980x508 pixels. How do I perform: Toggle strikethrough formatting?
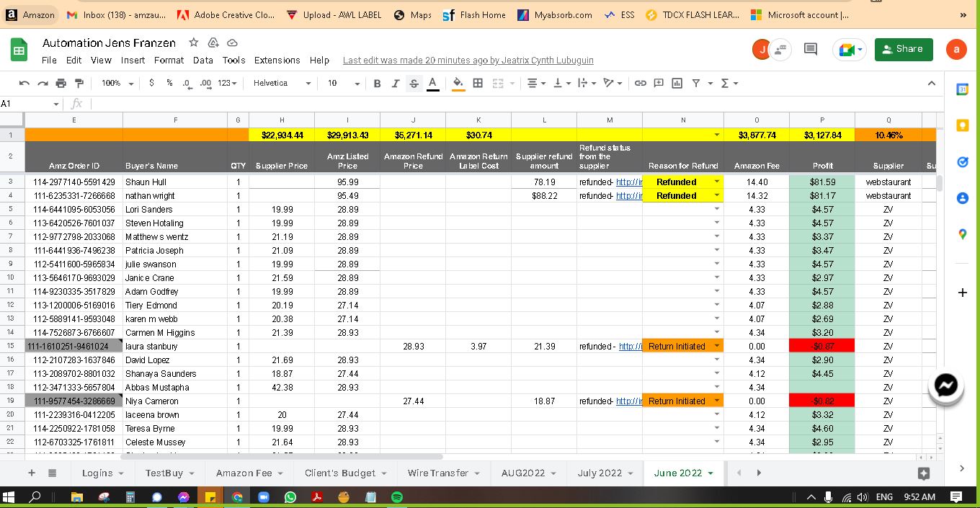(x=414, y=84)
